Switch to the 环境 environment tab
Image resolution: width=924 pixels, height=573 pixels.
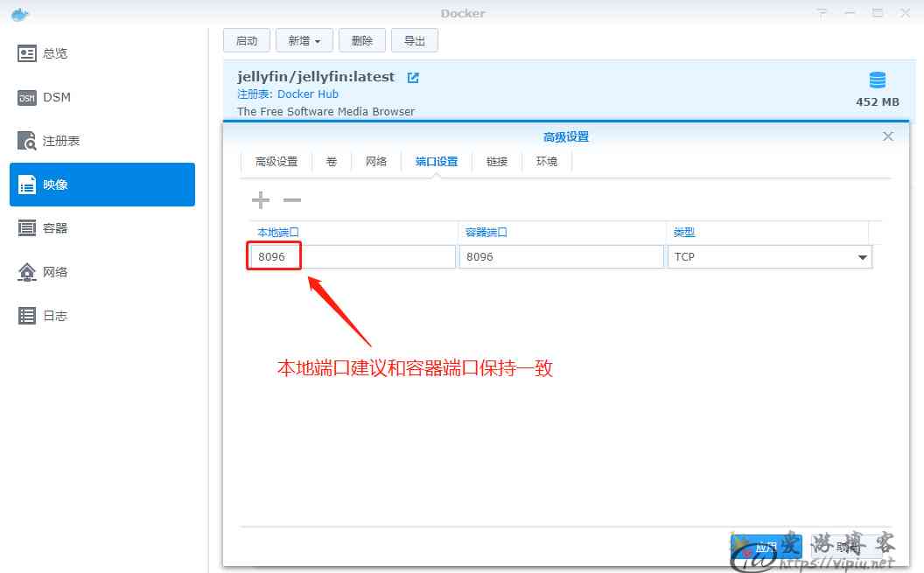547,161
